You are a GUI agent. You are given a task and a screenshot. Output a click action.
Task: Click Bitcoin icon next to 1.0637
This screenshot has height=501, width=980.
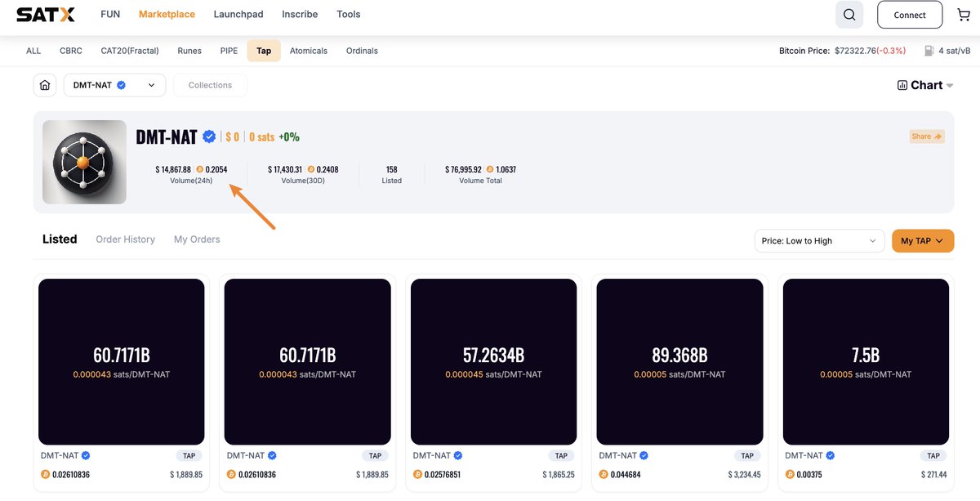pyautogui.click(x=488, y=170)
